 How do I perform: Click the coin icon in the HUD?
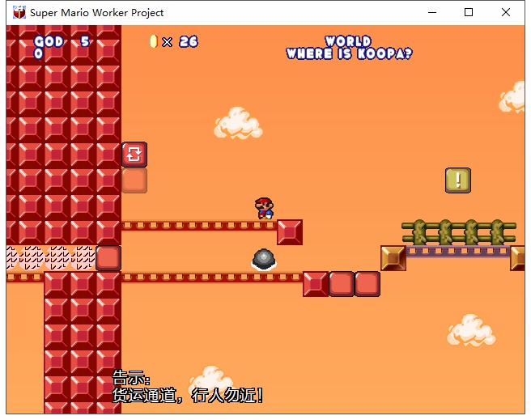click(154, 41)
